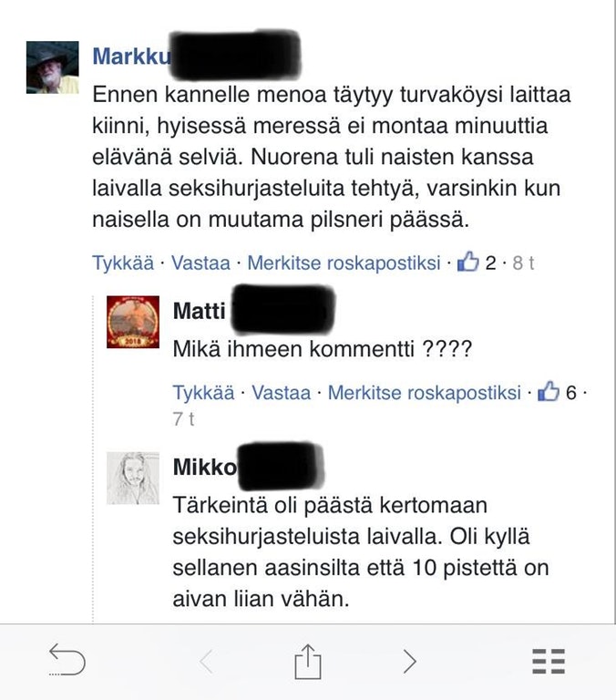Open the share sheet icon

pos(308,661)
